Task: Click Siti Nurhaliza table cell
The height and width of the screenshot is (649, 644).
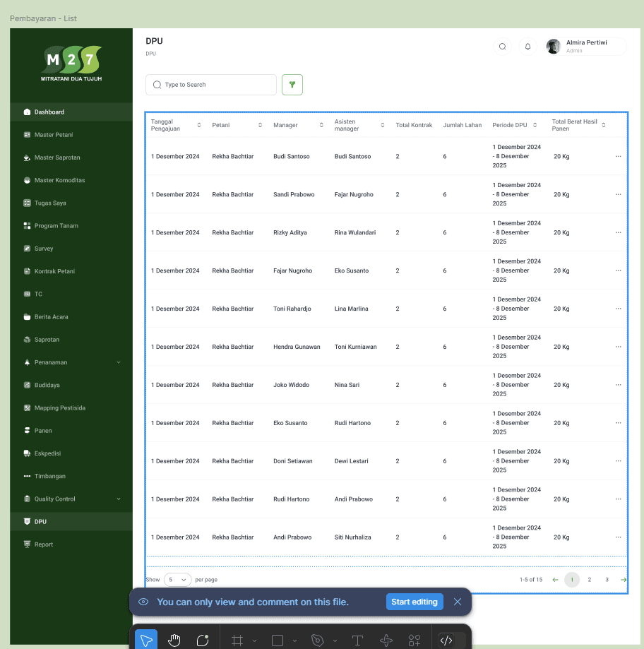Action: pyautogui.click(x=352, y=537)
